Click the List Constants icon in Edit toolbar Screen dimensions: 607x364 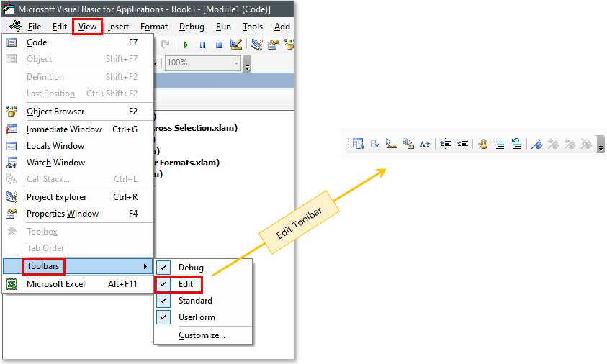coord(374,144)
